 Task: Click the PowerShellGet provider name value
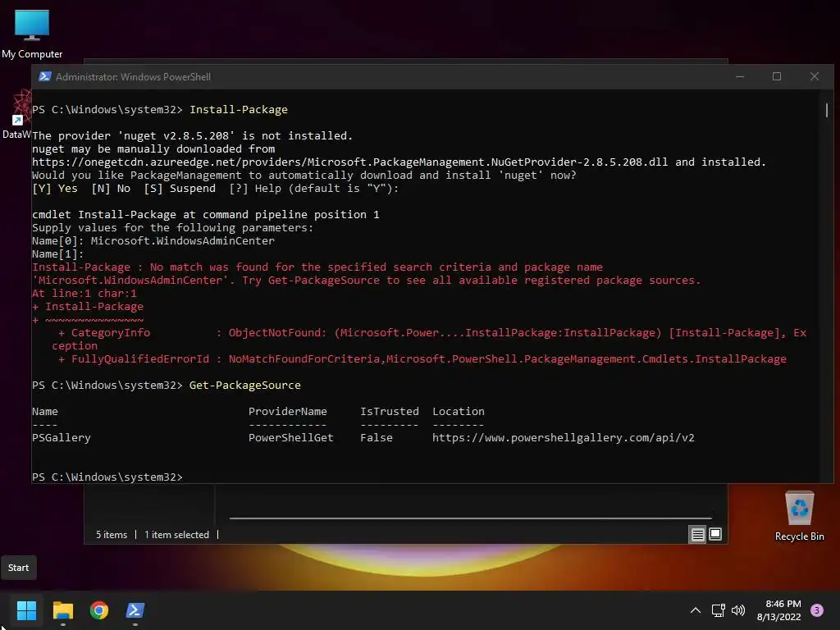[x=291, y=438]
